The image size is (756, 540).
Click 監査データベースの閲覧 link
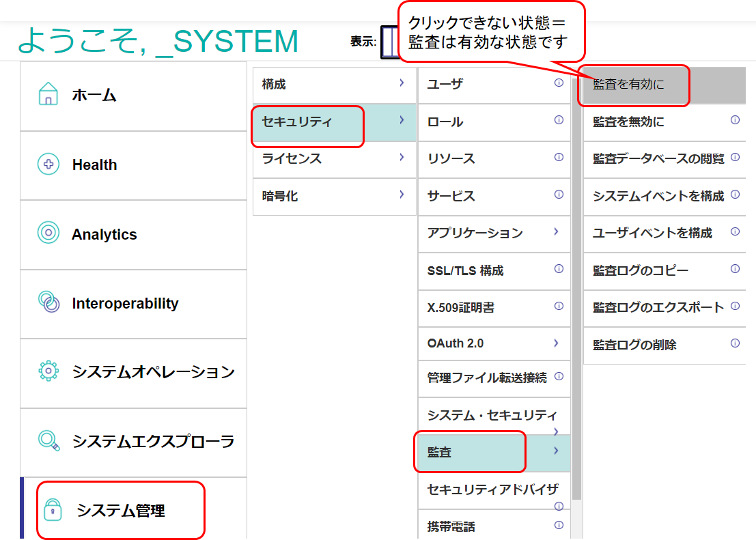point(658,158)
